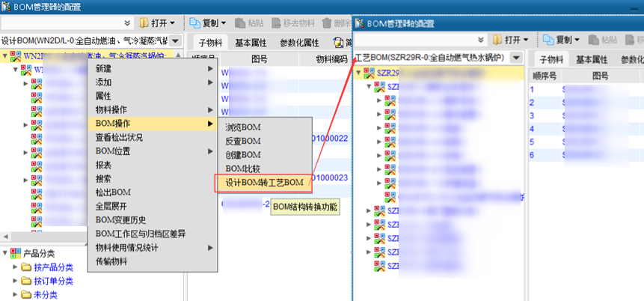
Task: Click the 图号 column header in left table
Action: coord(259,59)
